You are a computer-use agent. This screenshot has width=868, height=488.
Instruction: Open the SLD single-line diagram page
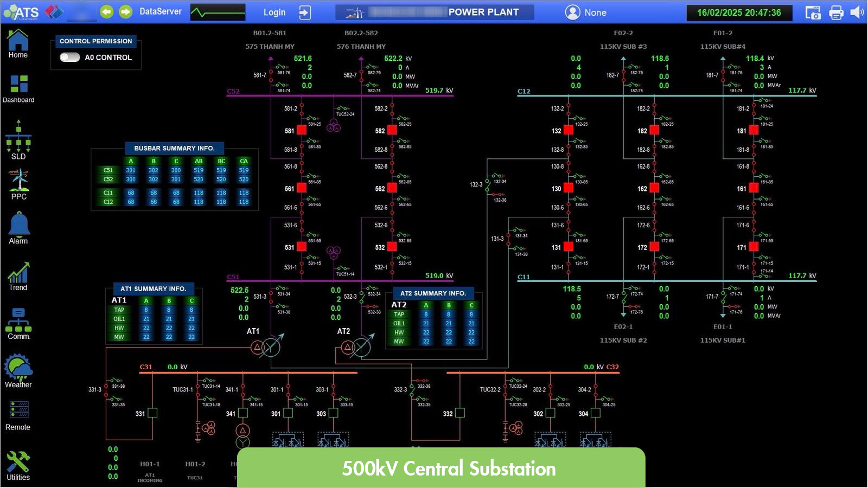pyautogui.click(x=18, y=140)
